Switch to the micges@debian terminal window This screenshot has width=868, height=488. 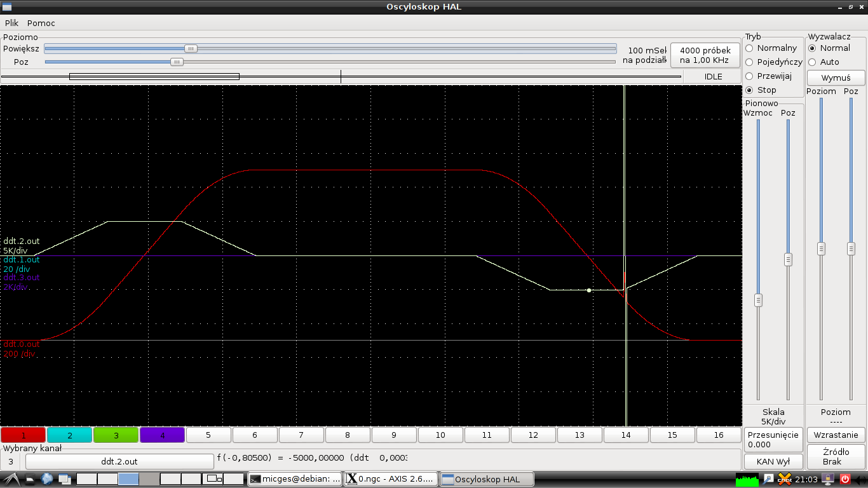pos(295,479)
